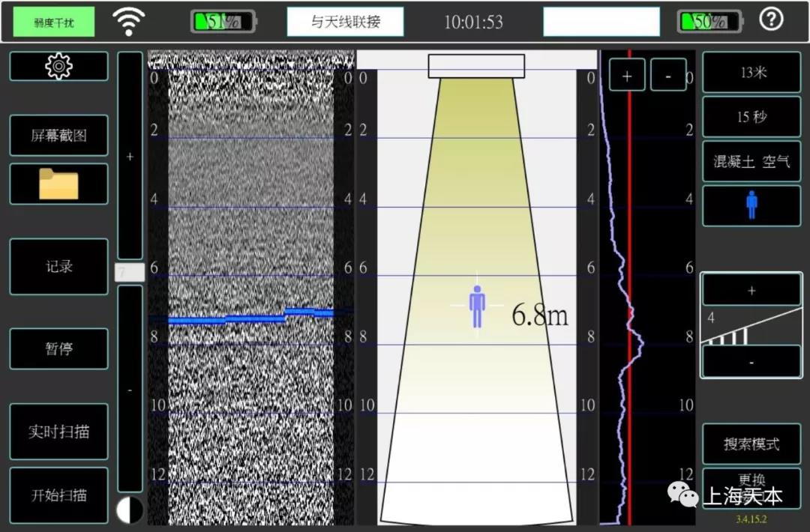The height and width of the screenshot is (532, 810).
Task: Click the blue detection line in radargram
Action: click(x=251, y=317)
